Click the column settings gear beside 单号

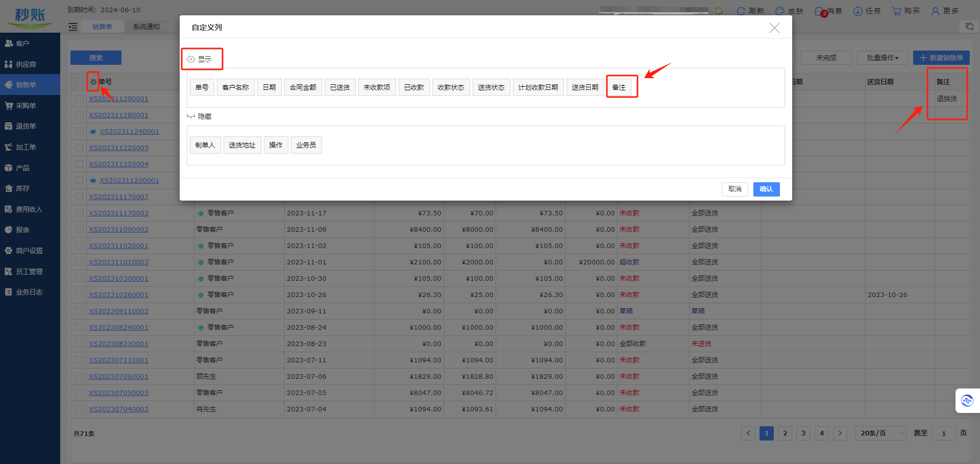coord(93,82)
